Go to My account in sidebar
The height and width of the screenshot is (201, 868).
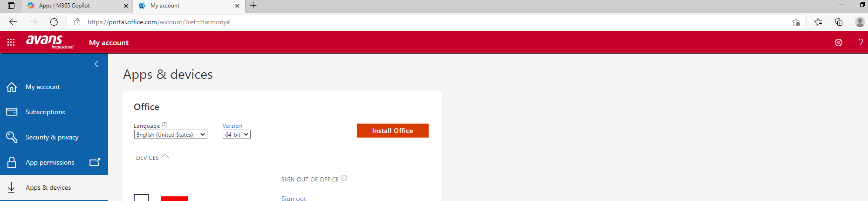pos(42,87)
